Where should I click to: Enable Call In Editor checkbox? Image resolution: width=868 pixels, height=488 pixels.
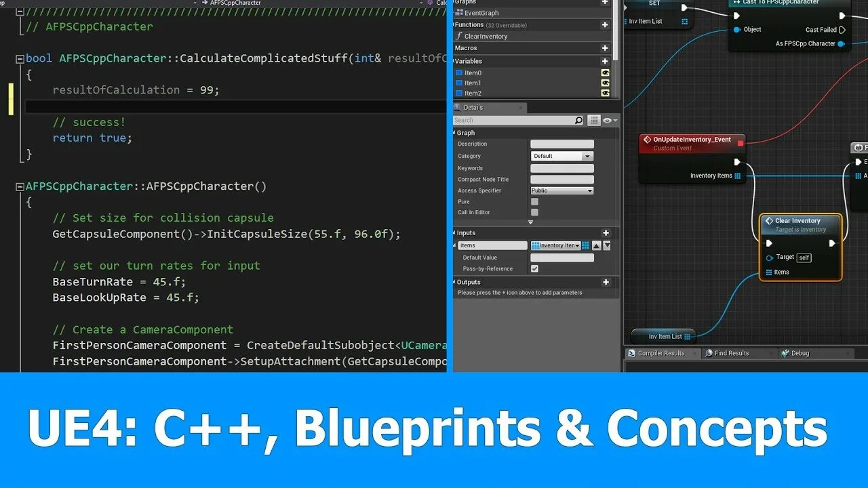(534, 212)
